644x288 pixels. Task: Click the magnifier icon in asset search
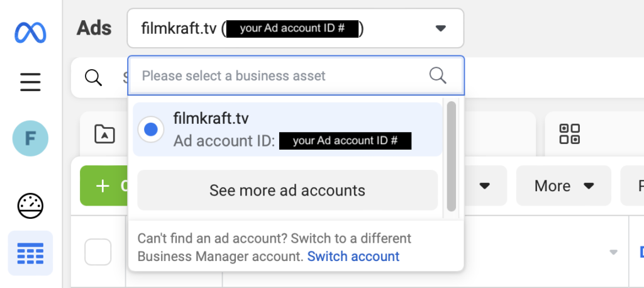coord(438,76)
